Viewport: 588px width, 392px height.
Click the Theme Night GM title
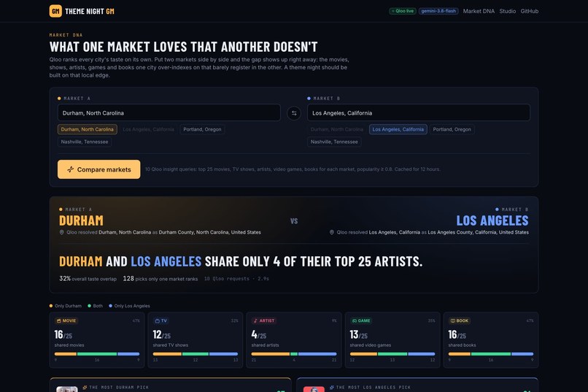(90, 11)
